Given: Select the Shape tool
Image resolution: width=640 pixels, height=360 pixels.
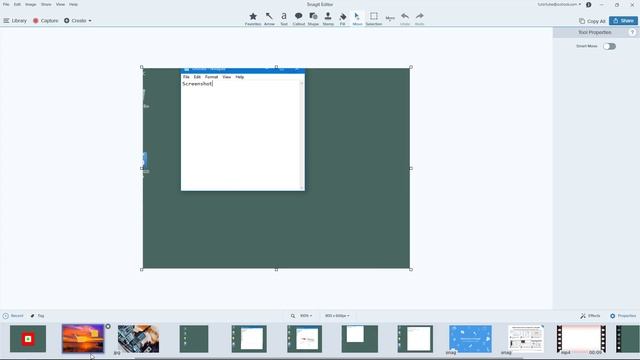Looking at the screenshot, I should click(x=313, y=18).
